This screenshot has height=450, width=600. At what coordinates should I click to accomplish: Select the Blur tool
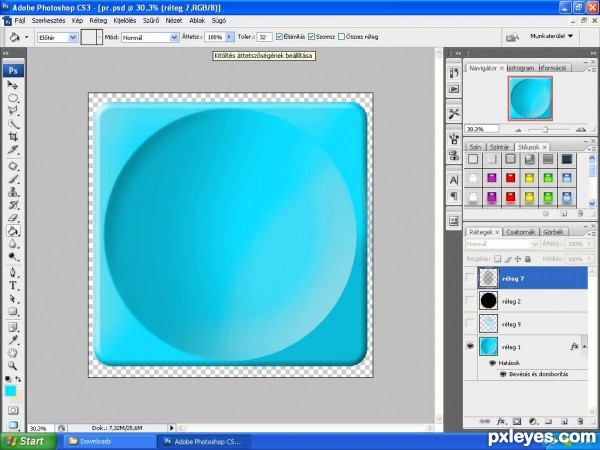13,244
